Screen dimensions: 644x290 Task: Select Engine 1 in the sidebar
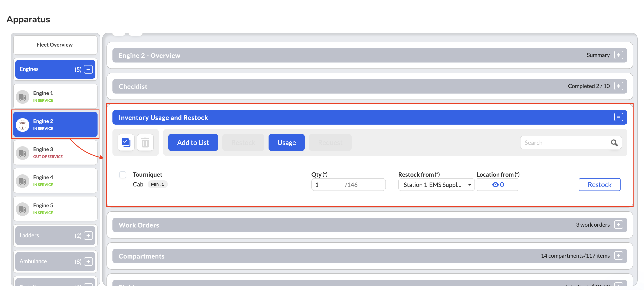[x=55, y=97]
